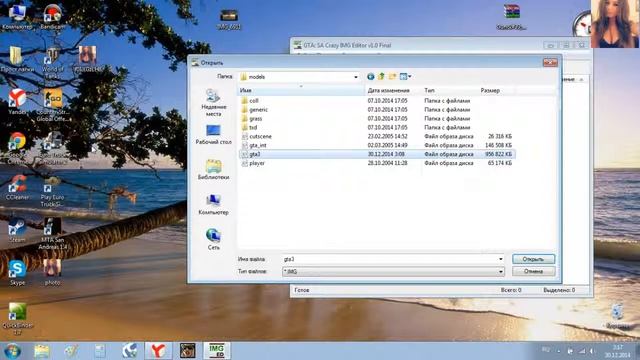Open the Recent Places sidebar shortcut
The width and height of the screenshot is (640, 360).
[213, 102]
